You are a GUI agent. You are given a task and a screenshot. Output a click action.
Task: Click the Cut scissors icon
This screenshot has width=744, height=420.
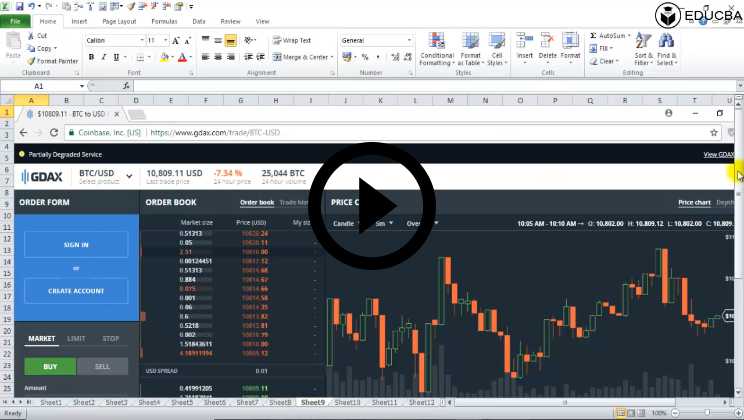click(31, 35)
